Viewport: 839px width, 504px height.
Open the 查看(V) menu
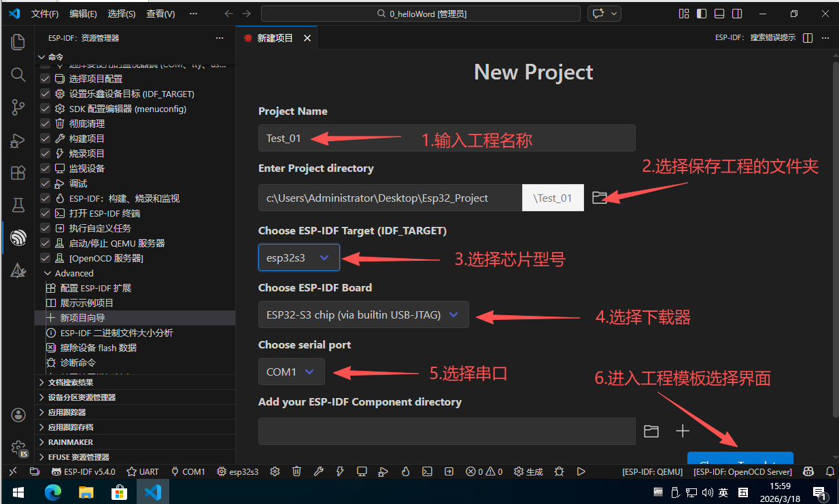coord(160,14)
